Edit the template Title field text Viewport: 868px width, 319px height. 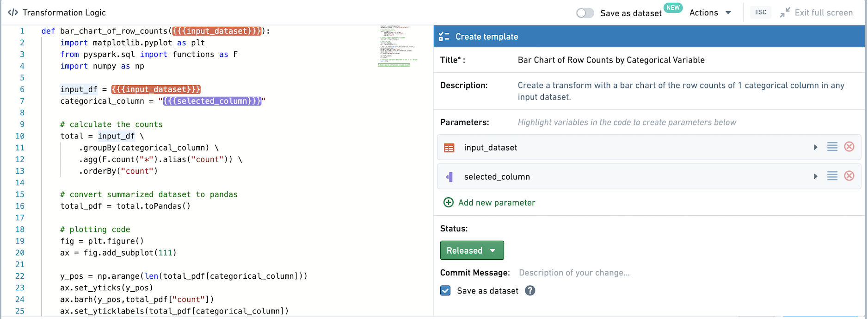[611, 60]
